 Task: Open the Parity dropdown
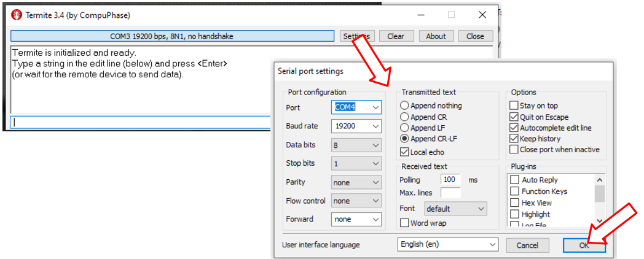(356, 182)
